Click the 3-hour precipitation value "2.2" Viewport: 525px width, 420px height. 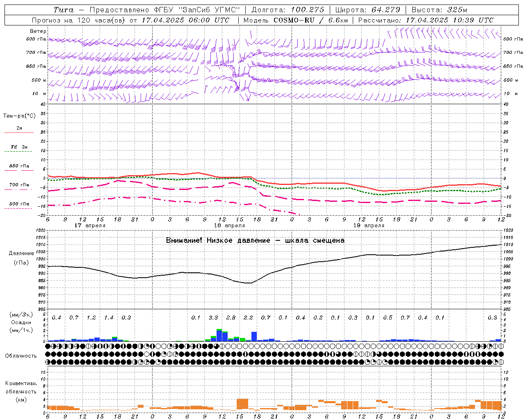click(x=248, y=318)
